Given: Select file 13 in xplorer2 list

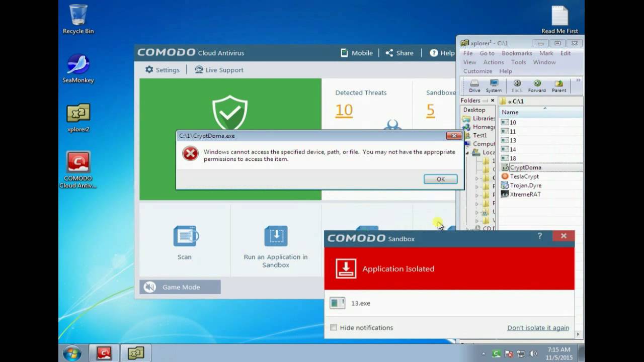Looking at the screenshot, I should (x=509, y=140).
